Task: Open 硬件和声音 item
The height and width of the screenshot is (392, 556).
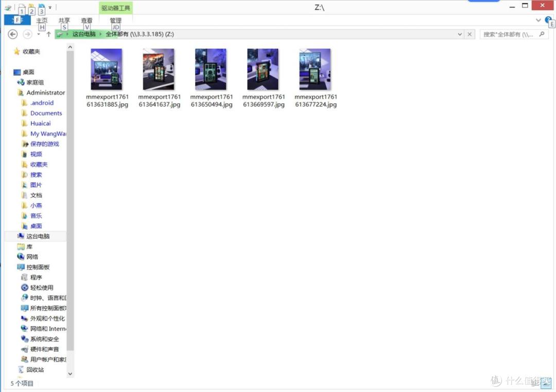Action: click(x=41, y=349)
